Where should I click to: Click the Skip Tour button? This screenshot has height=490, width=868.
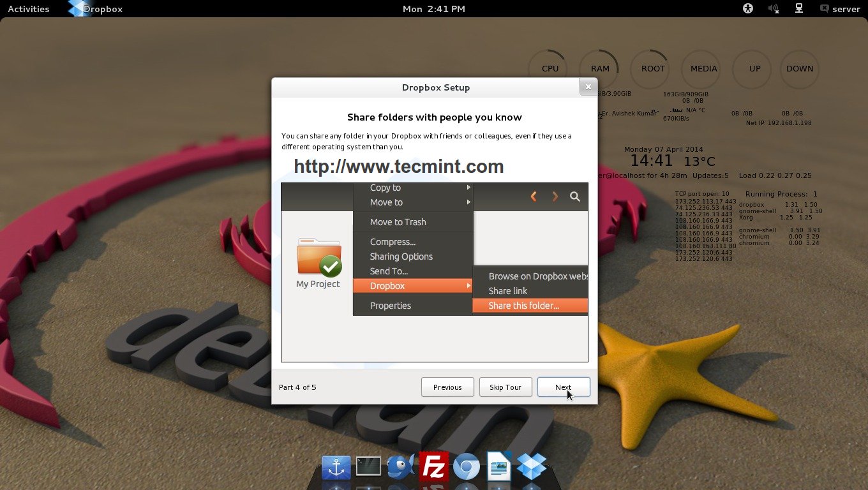[x=505, y=387]
